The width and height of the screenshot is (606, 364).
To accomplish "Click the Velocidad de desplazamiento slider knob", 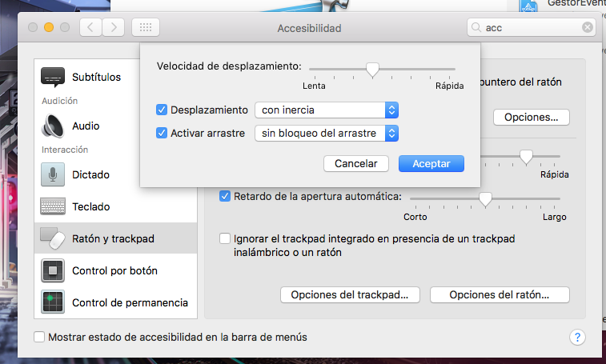I will coord(372,70).
